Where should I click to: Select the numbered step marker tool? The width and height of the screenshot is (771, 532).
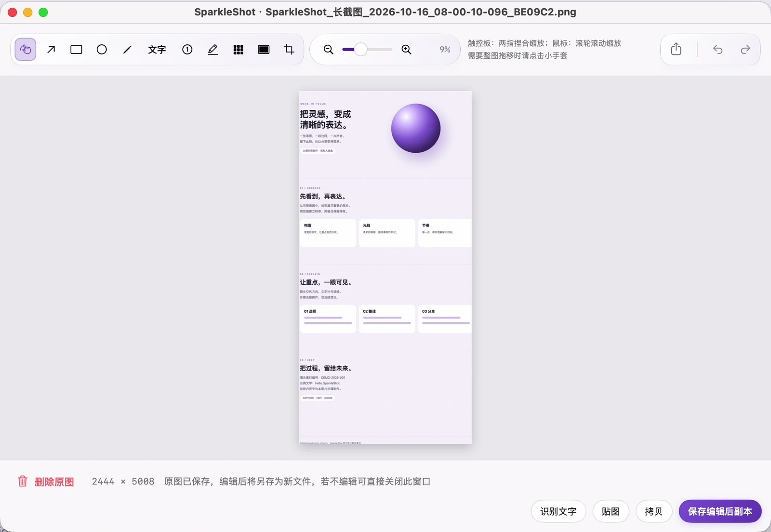187,49
